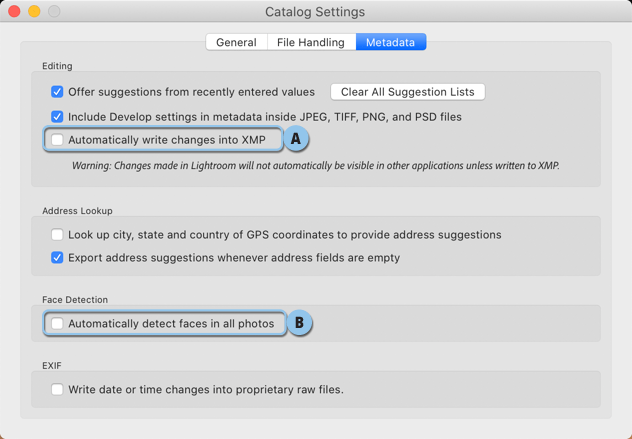632x439 pixels.
Task: Select the Metadata tab
Action: pyautogui.click(x=391, y=42)
